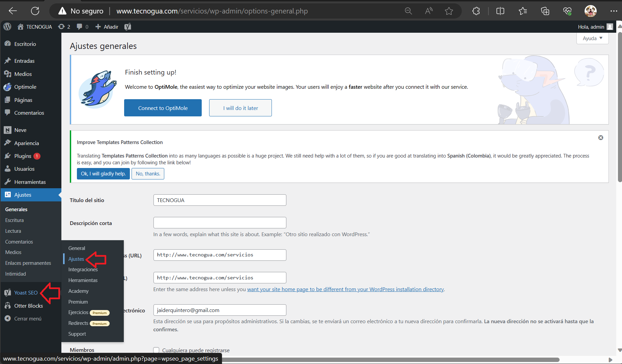
Task: Enable Cualquiera puede registrarse checkbox
Action: (x=156, y=350)
